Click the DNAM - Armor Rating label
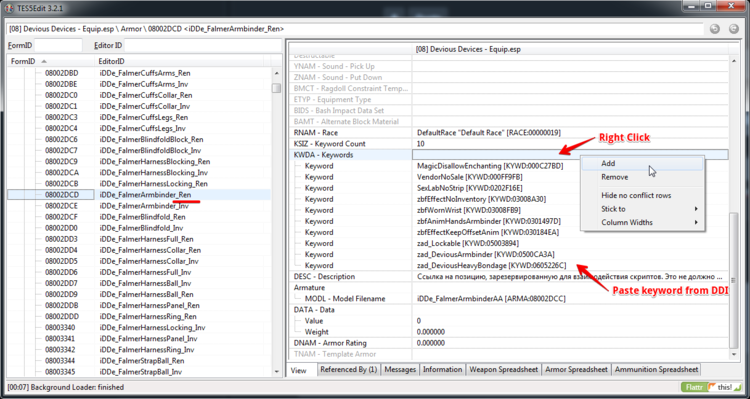Image resolution: width=750 pixels, height=399 pixels. click(330, 343)
